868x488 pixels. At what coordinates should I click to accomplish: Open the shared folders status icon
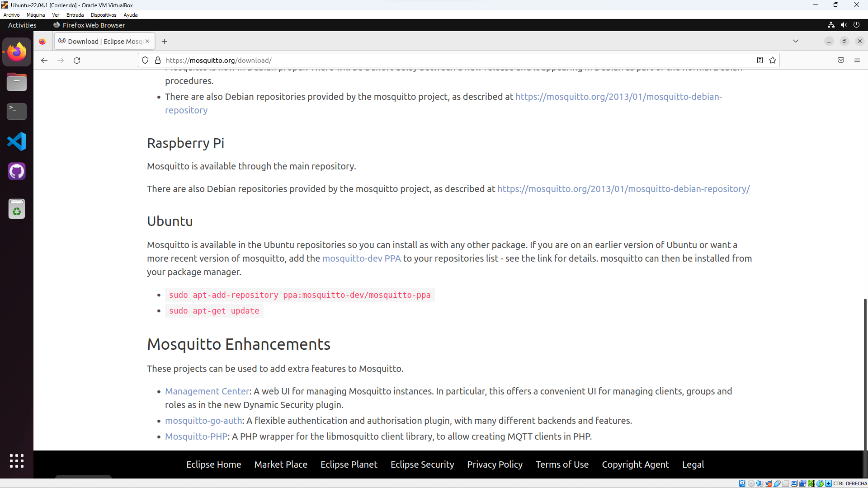[787, 483]
